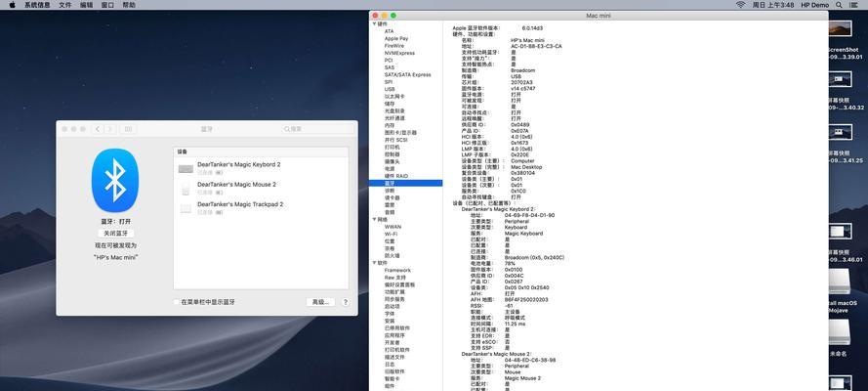Select 光盘刻录 in sidebar
The image size is (868, 391).
pyautogui.click(x=394, y=110)
